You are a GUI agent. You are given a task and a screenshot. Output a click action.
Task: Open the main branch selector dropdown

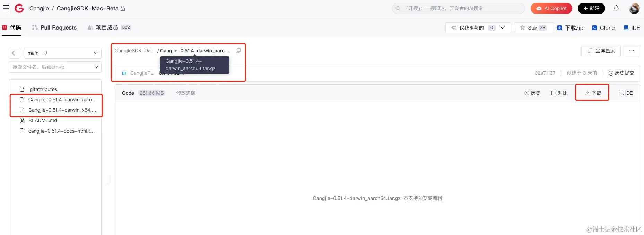pyautogui.click(x=62, y=53)
